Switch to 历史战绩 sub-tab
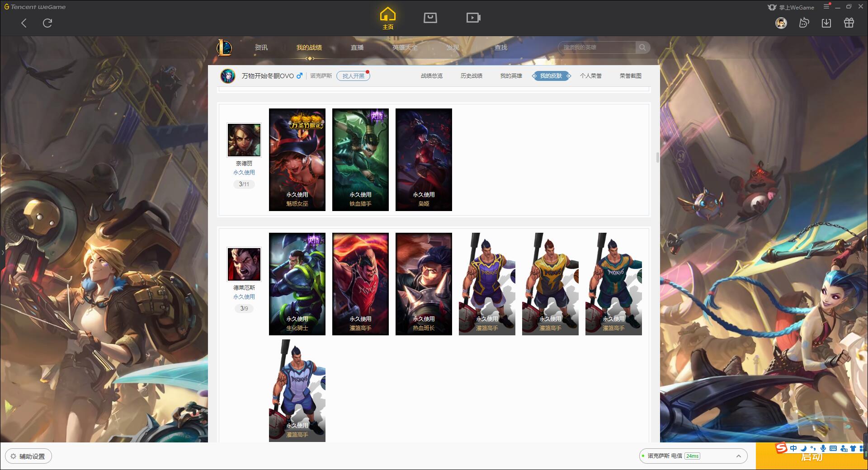This screenshot has height=470, width=868. tap(472, 76)
